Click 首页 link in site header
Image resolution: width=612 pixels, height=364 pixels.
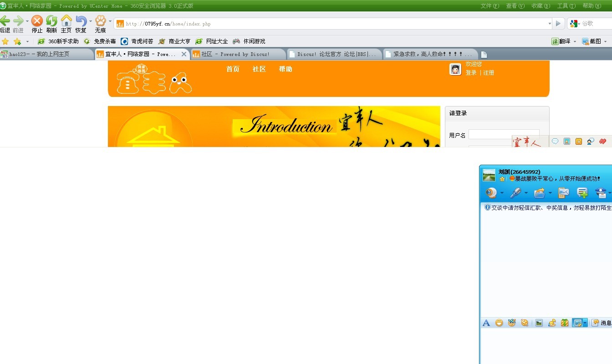pos(233,69)
